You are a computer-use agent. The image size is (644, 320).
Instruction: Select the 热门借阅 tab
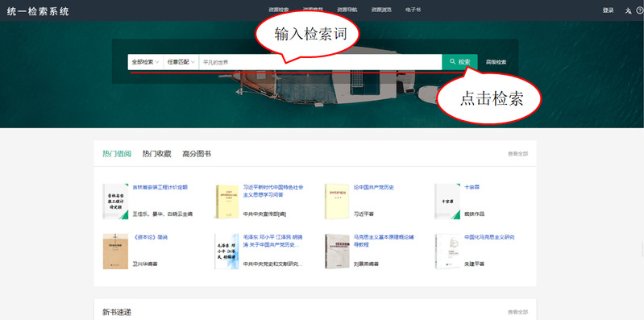[x=117, y=154]
